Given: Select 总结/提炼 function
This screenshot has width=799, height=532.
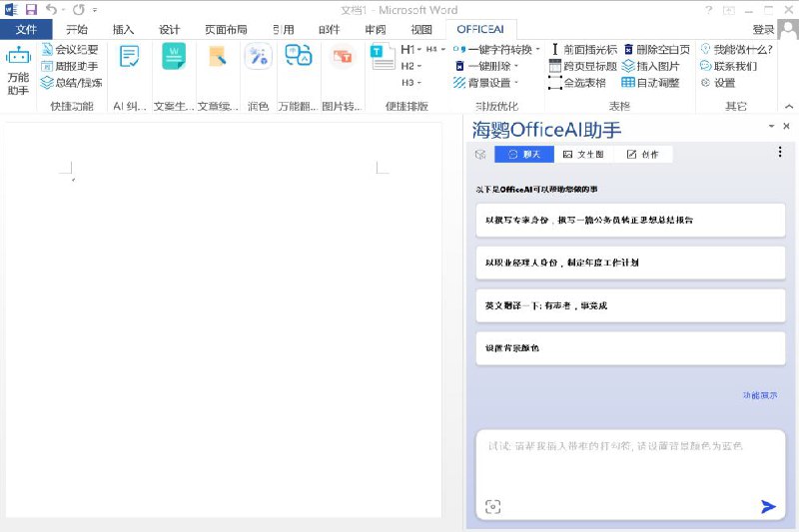Looking at the screenshot, I should click(71, 83).
